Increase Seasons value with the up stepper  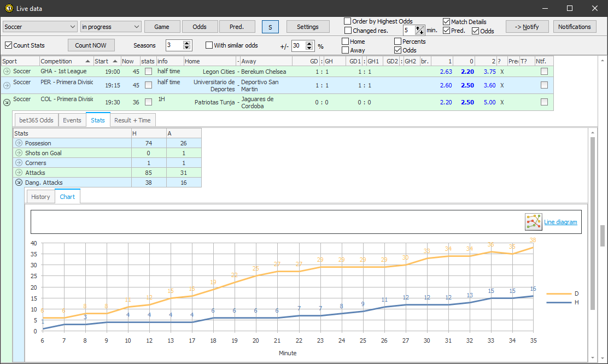186,43
